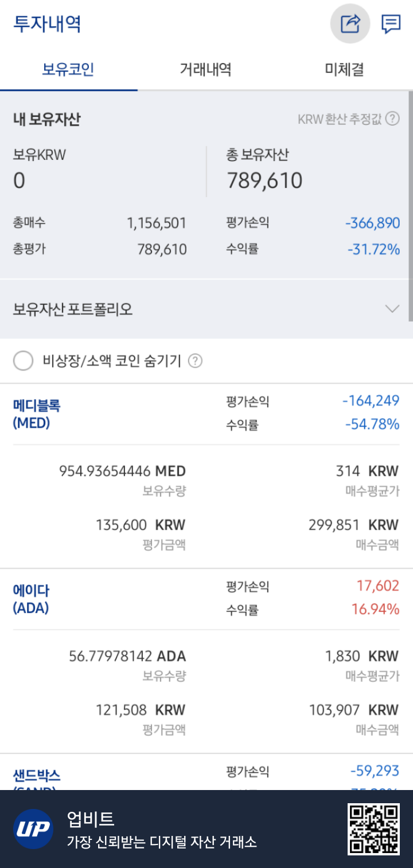Viewport: 413px width, 868px height.
Task: Tap the share icon at top right
Action: coord(350,24)
